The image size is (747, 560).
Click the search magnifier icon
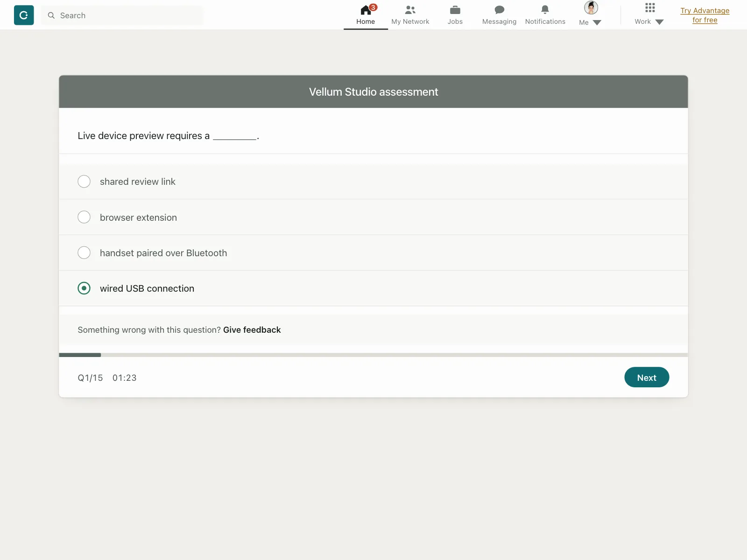(x=51, y=15)
